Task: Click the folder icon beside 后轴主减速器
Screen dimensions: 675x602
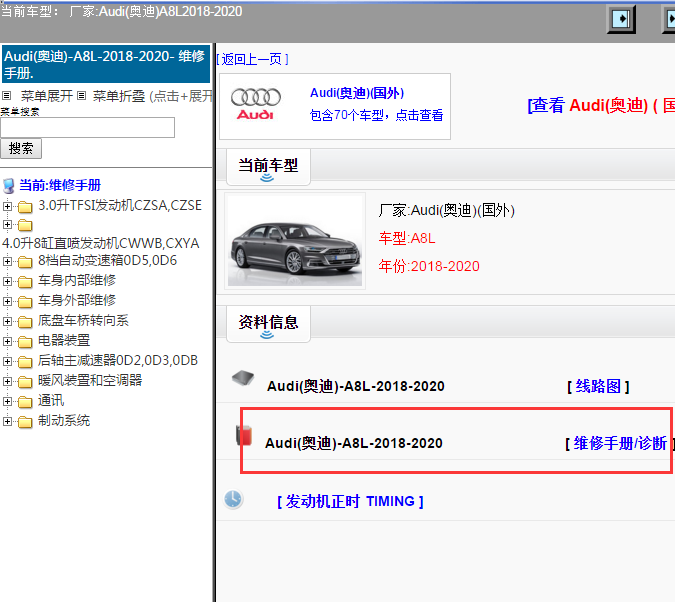Action: click(x=25, y=362)
